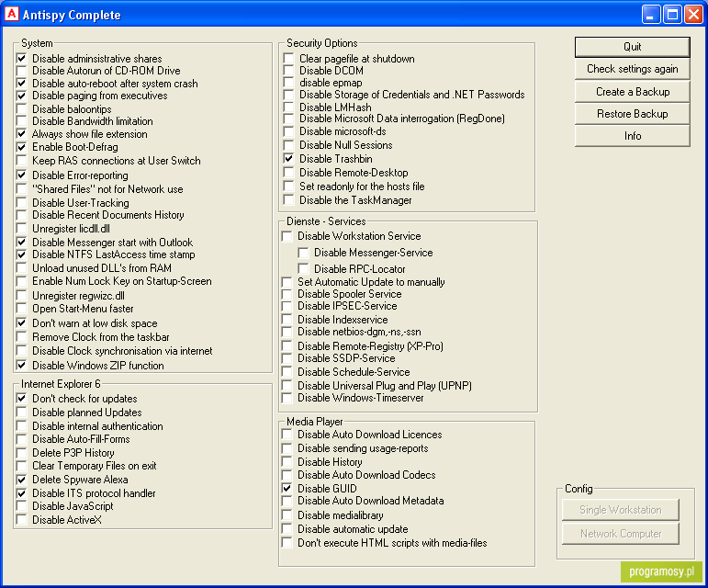
Task: Uncheck Delete Spyware Alexa
Action: pos(21,480)
